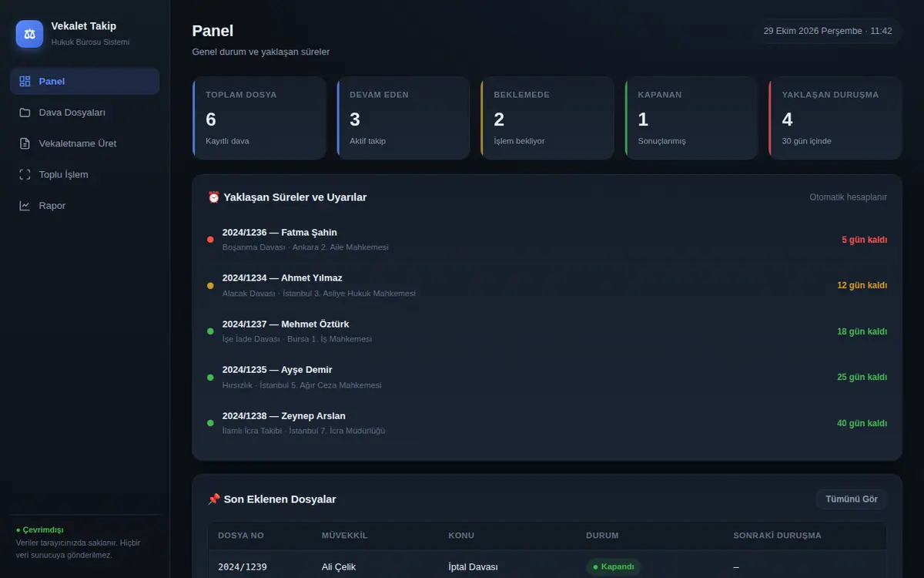Open the Rapor section
This screenshot has height=578, width=924.
pos(85,206)
